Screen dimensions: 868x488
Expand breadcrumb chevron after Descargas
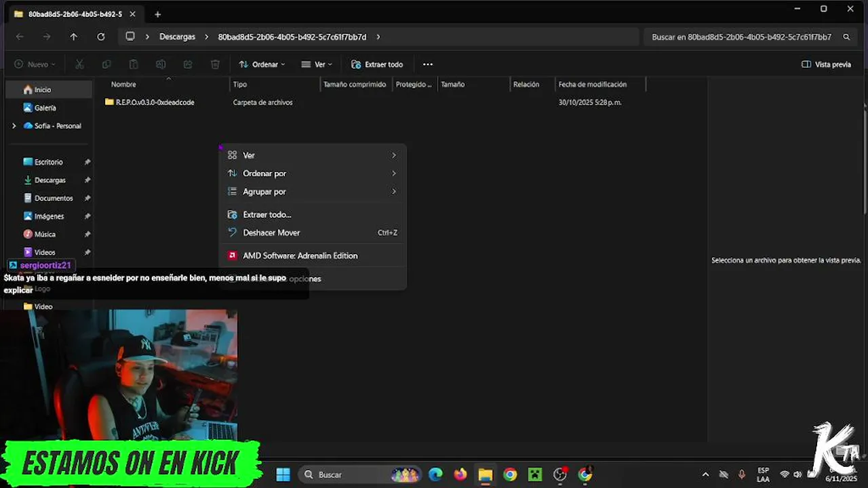pyautogui.click(x=208, y=37)
